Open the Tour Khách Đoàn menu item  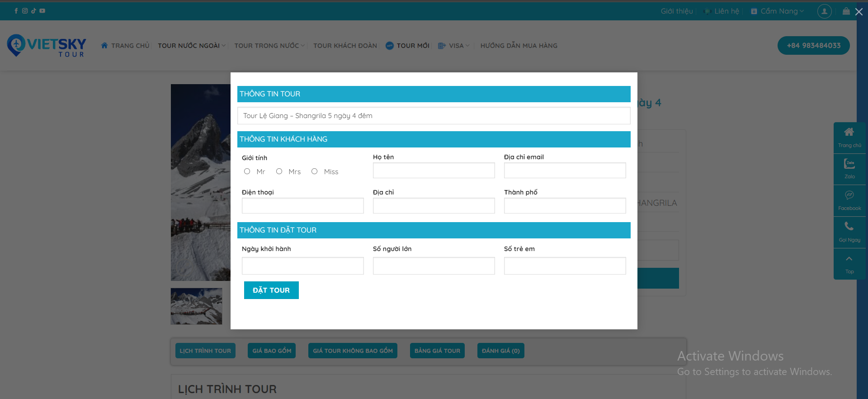click(x=345, y=46)
